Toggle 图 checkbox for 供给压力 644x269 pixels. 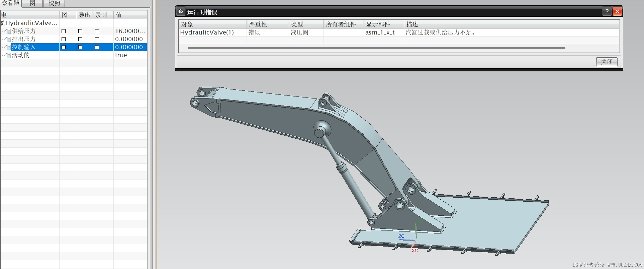[64, 31]
